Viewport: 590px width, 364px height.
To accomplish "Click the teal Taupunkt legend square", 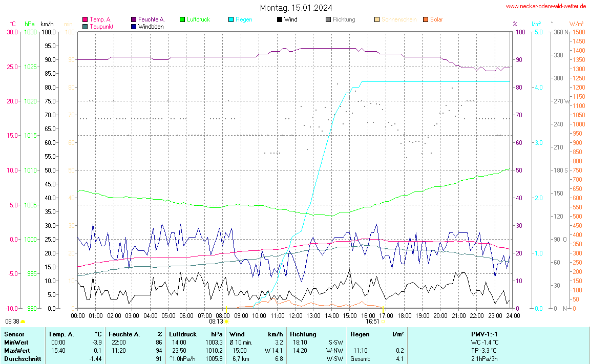I will 85,26.
